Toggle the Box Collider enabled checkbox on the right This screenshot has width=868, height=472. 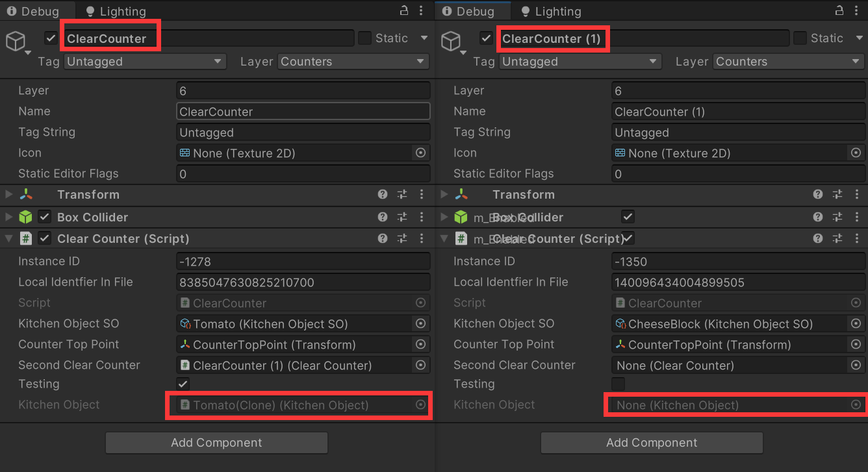coord(629,217)
